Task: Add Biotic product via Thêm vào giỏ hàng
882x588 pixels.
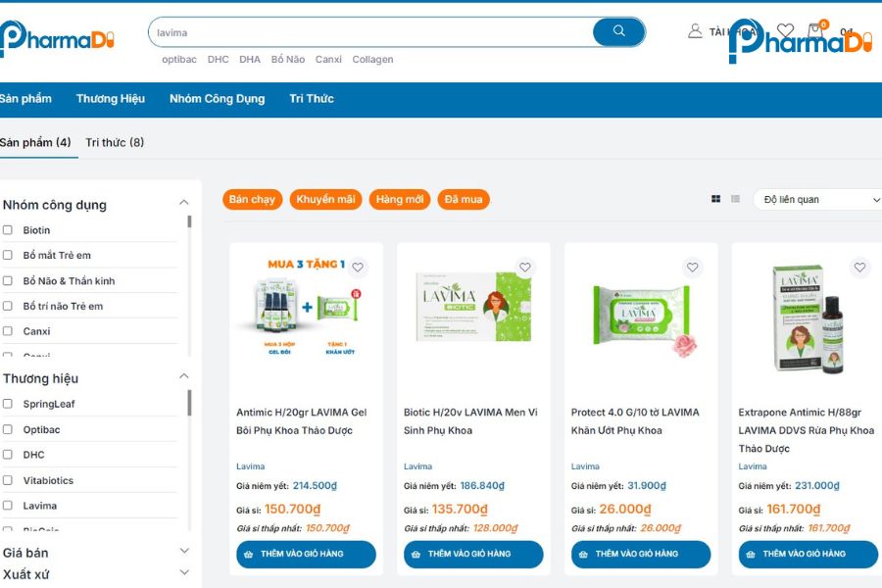Action: coord(473,554)
